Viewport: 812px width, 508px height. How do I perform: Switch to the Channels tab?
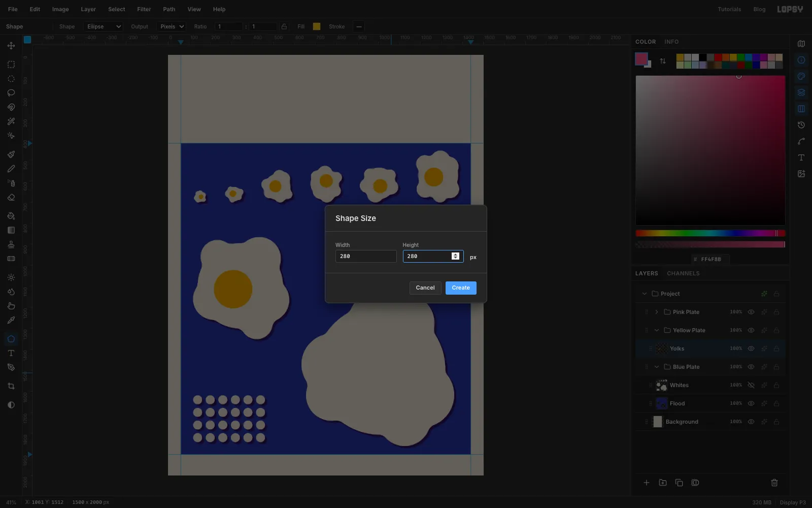click(683, 273)
